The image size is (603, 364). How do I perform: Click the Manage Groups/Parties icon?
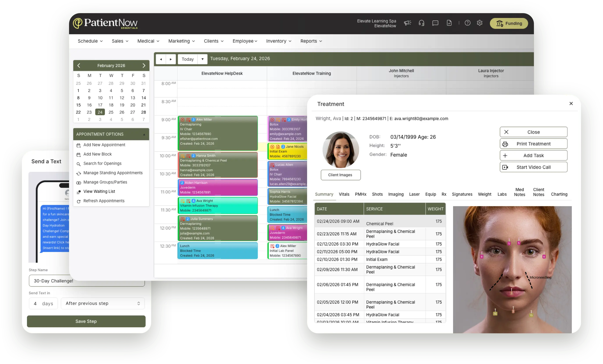78,183
